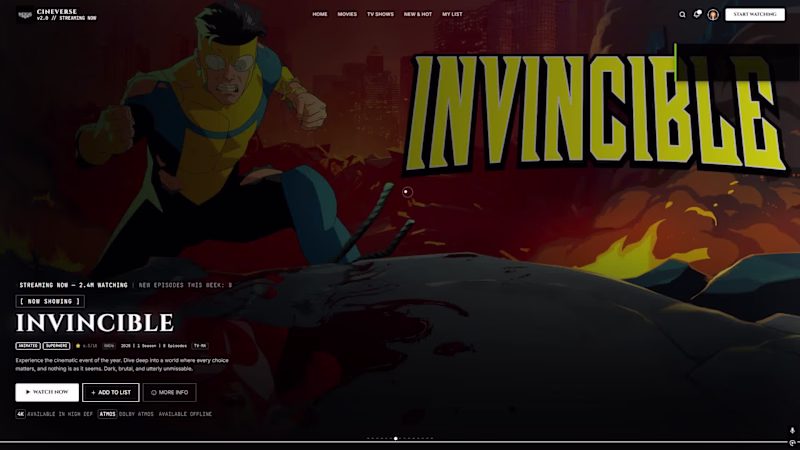Image resolution: width=800 pixels, height=450 pixels.
Task: Click the ATMOS audio badge
Action: coord(107,414)
